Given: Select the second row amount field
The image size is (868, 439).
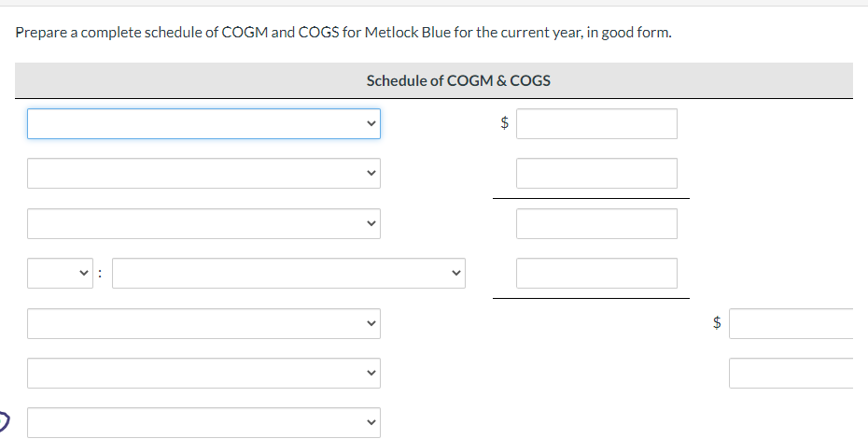Looking at the screenshot, I should tap(596, 173).
